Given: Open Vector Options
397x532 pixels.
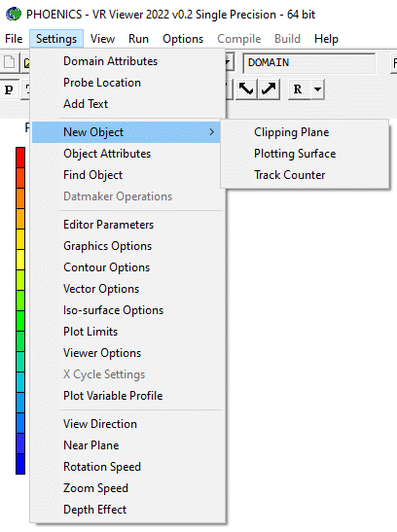Looking at the screenshot, I should click(x=127, y=289).
